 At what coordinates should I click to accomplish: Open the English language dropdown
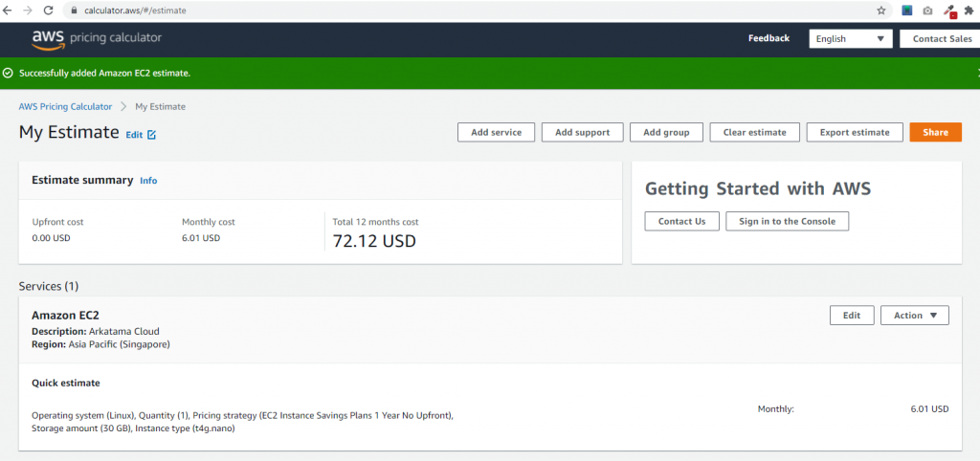click(850, 38)
